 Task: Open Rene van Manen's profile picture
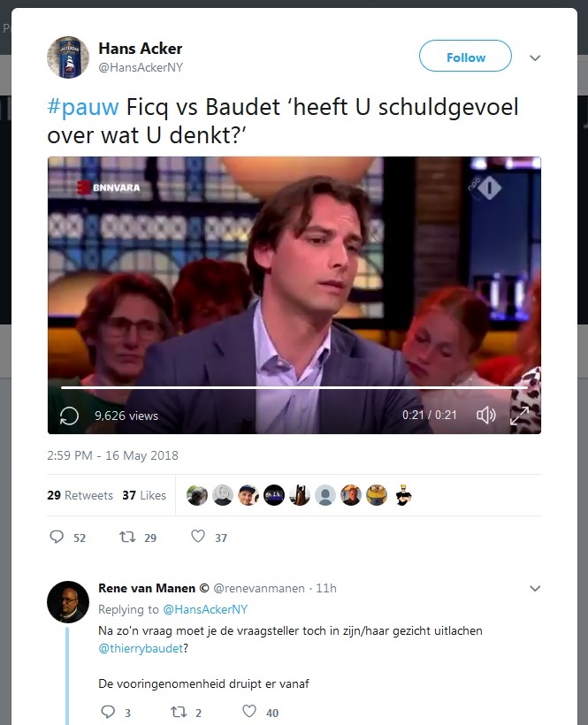[68, 601]
